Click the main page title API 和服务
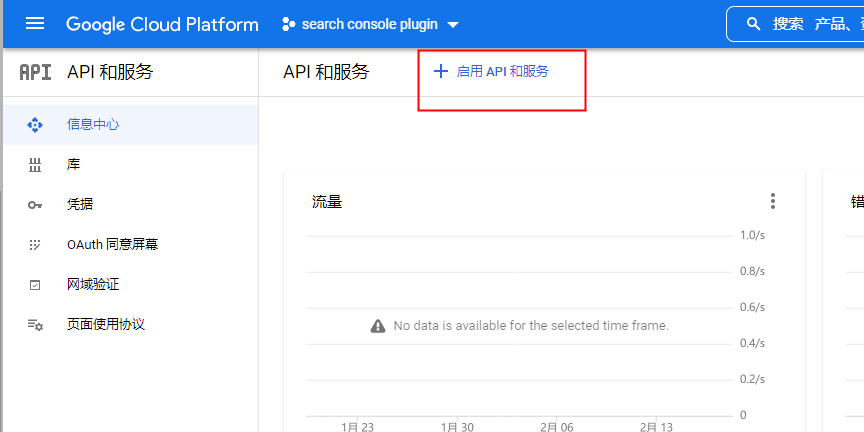The image size is (864, 432). pos(326,72)
